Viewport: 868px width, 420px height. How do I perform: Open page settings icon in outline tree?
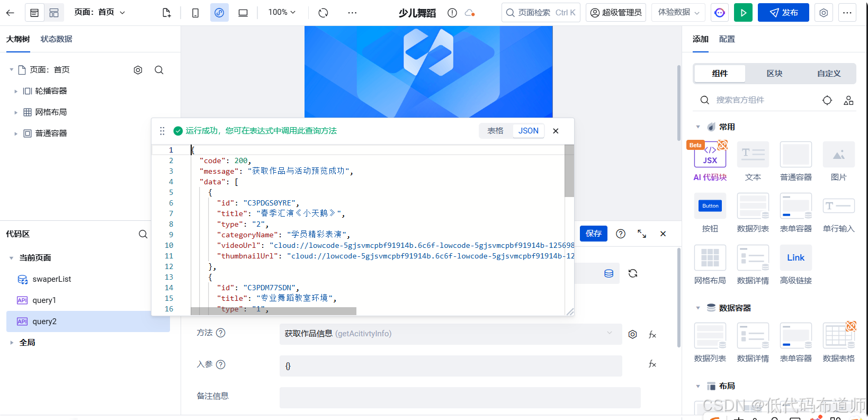click(x=138, y=70)
